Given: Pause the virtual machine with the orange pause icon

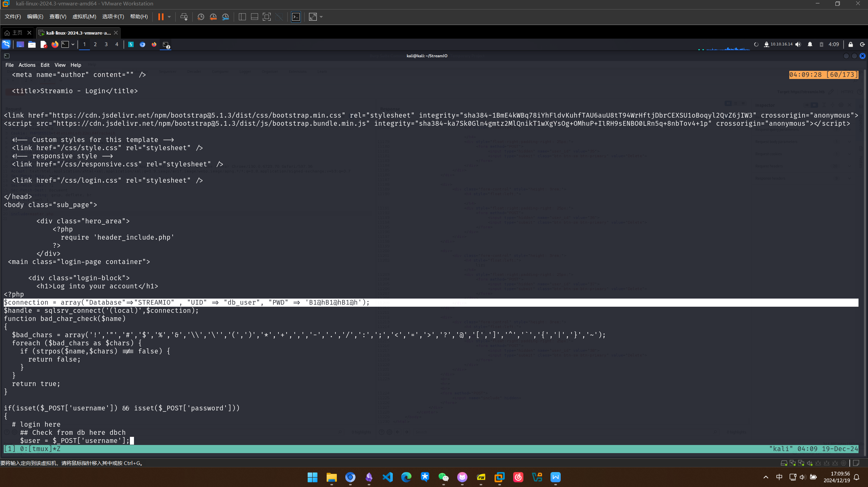Looking at the screenshot, I should (x=161, y=17).
